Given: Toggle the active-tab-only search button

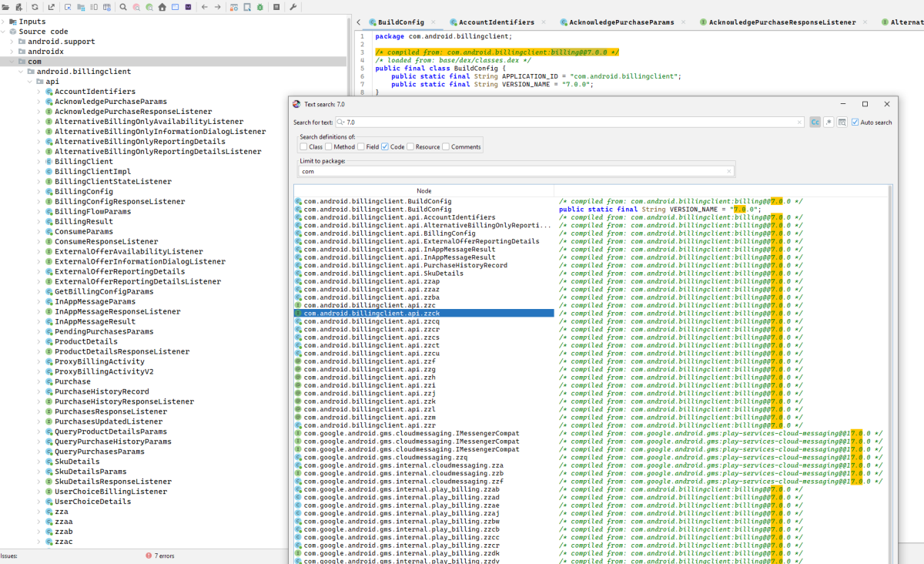Looking at the screenshot, I should click(x=842, y=123).
